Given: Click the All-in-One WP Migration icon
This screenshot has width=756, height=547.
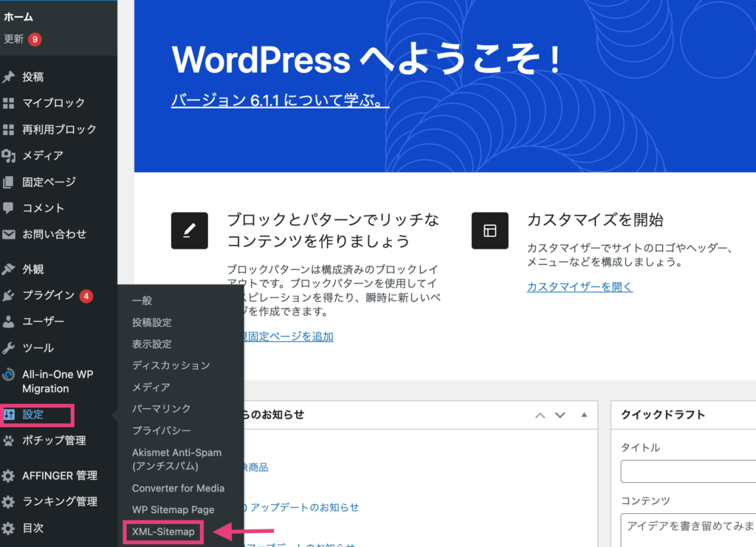Looking at the screenshot, I should coord(8,374).
